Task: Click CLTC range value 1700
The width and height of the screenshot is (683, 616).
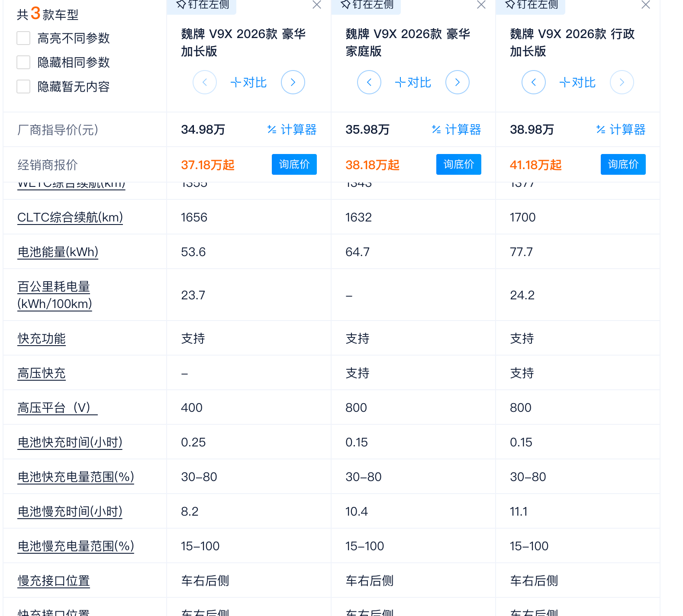Action: [x=523, y=217]
